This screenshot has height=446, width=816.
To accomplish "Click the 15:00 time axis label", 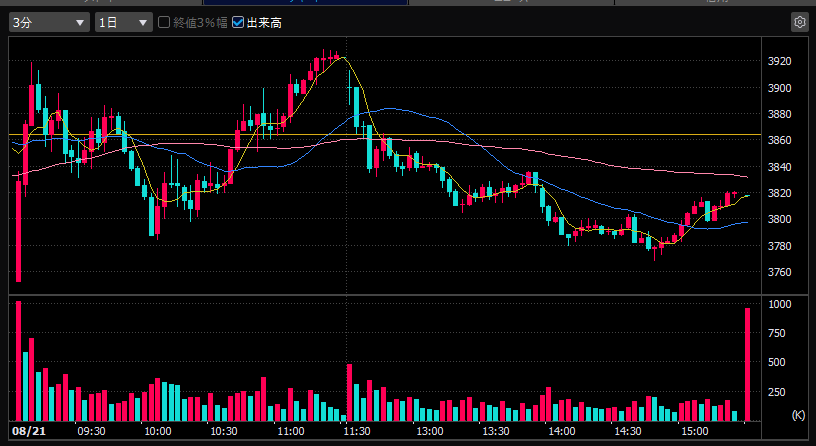I will (x=695, y=431).
